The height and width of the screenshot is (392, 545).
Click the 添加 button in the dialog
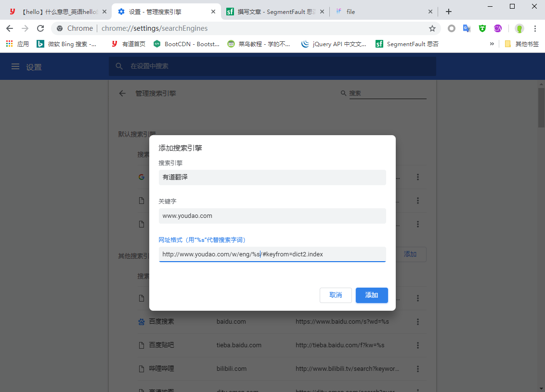[x=372, y=295]
